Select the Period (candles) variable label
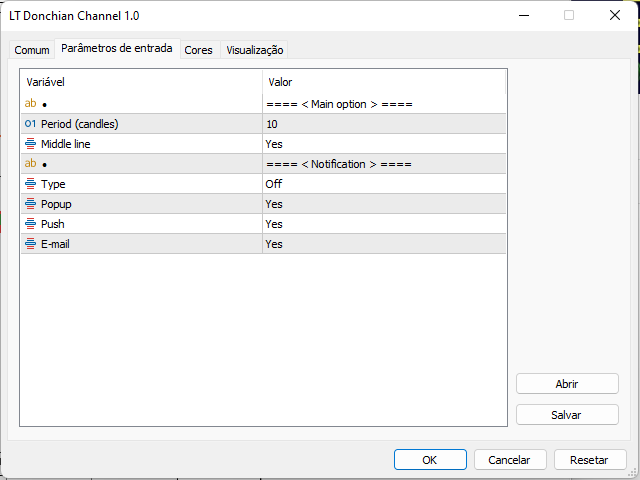The height and width of the screenshot is (480, 640). (80, 124)
